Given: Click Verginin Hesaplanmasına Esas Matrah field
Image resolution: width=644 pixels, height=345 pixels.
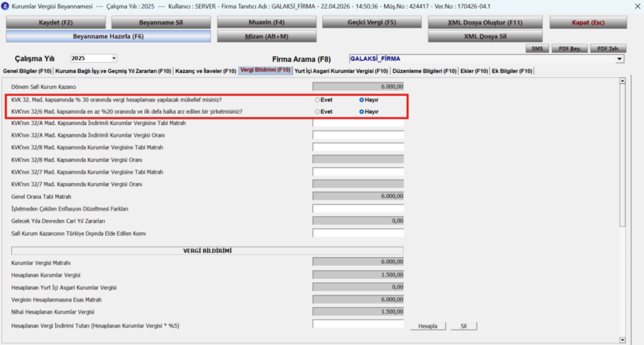Looking at the screenshot, I should (x=358, y=300).
